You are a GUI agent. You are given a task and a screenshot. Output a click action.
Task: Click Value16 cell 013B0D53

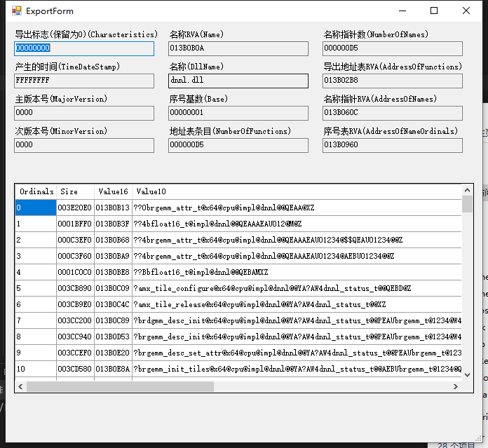point(114,337)
